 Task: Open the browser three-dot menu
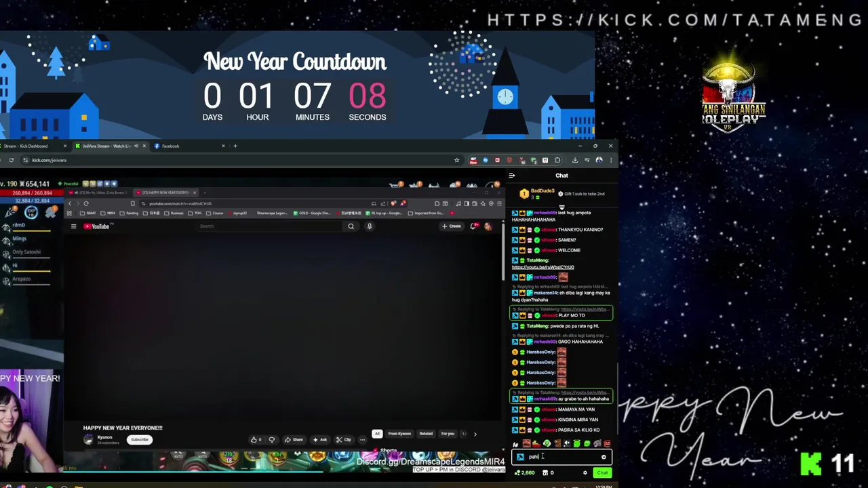(x=611, y=160)
